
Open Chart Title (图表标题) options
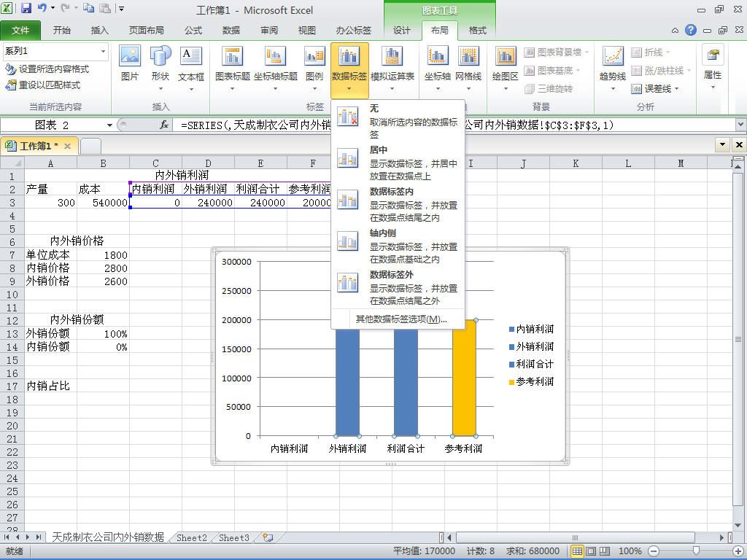(232, 66)
